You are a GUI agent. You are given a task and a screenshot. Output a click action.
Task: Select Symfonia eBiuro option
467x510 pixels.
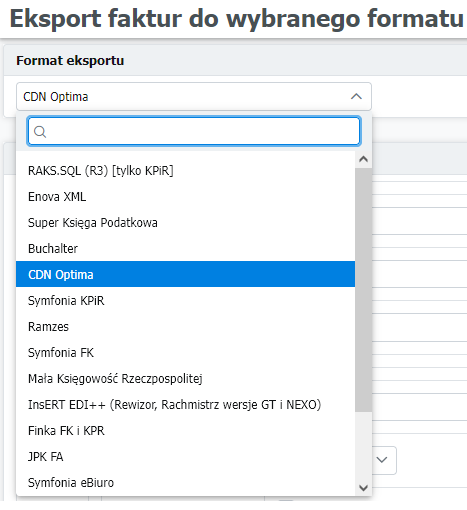tap(185, 483)
